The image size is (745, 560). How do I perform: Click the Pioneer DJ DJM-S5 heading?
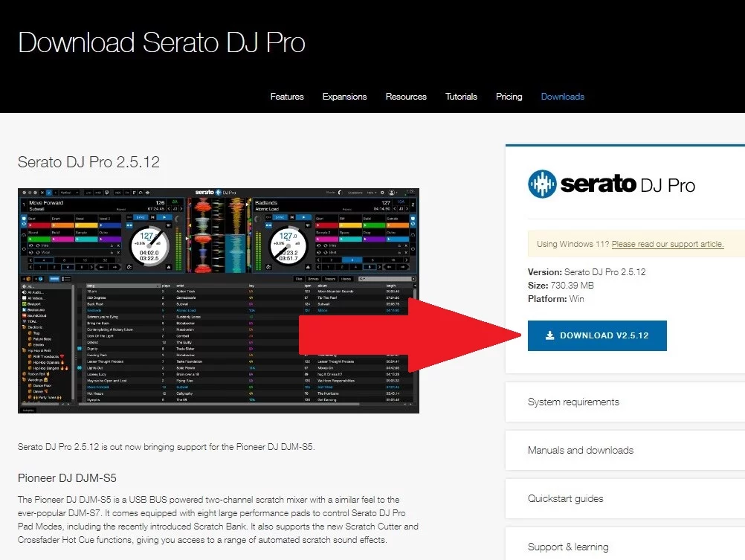(x=67, y=477)
